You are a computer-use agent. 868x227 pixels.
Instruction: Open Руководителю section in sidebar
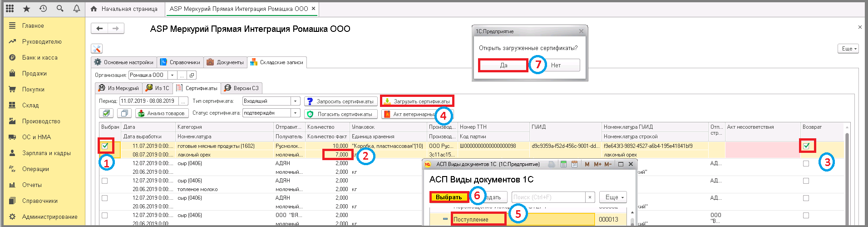coord(42,42)
